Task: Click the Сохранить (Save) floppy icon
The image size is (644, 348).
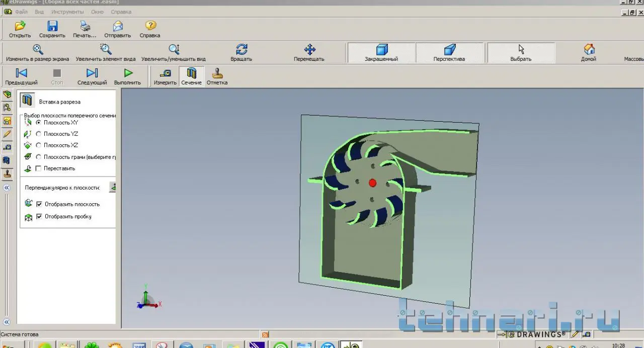Action: click(x=52, y=26)
